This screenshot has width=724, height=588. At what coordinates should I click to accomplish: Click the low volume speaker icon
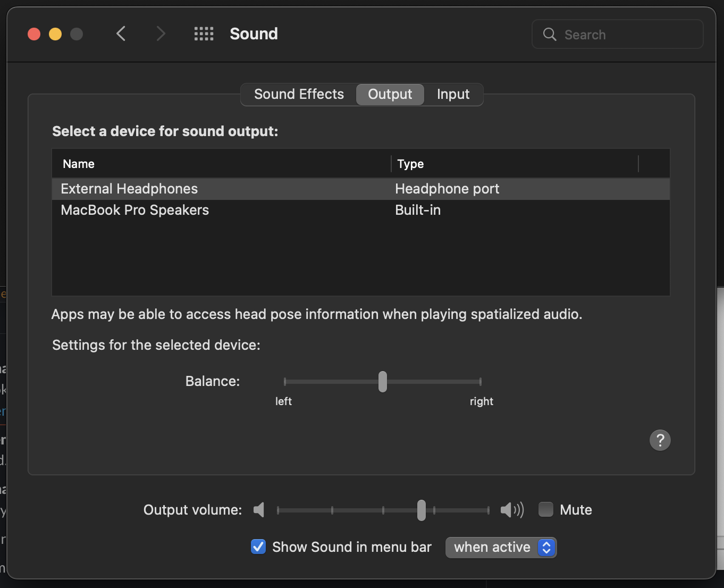[x=259, y=510]
